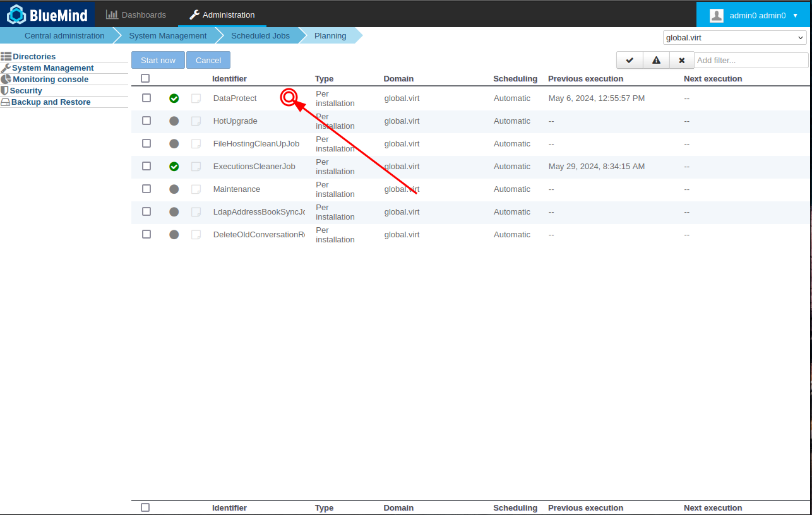Screen dimensions: 812x515
Task: Click the BlueMind logo icon
Action: 16,14
